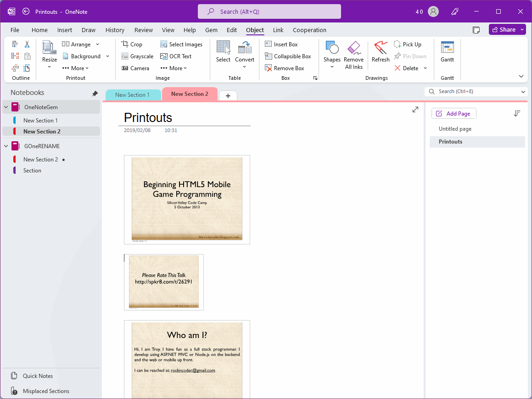Screen dimensions: 532x399
Task: Open the Box group dialog launcher
Action: pos(315,78)
